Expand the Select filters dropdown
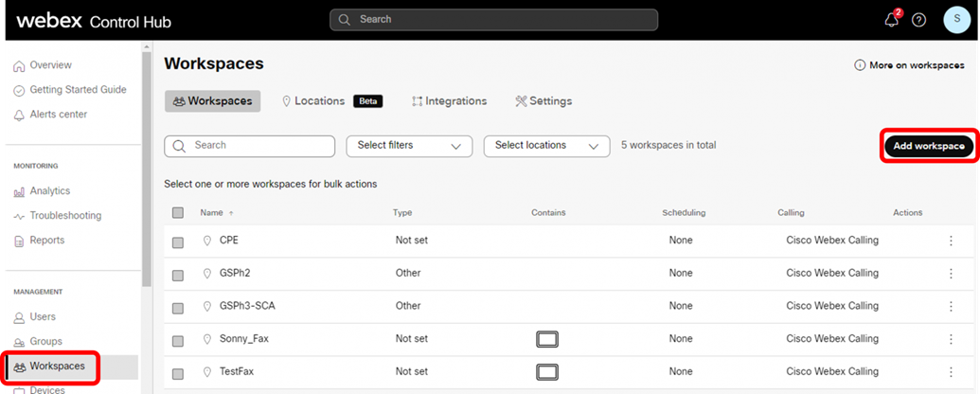The height and width of the screenshot is (394, 980). click(x=409, y=146)
